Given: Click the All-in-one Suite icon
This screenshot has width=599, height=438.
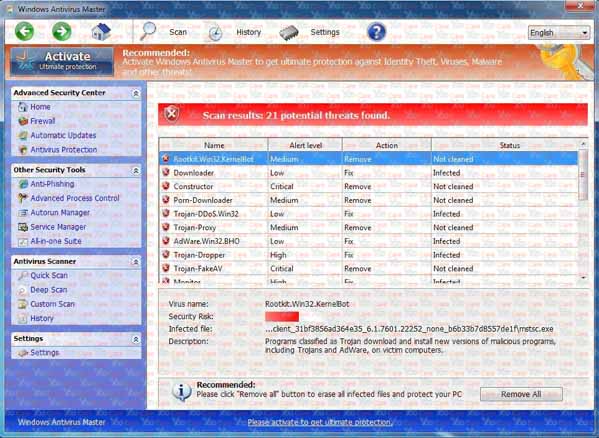Looking at the screenshot, I should coord(23,241).
